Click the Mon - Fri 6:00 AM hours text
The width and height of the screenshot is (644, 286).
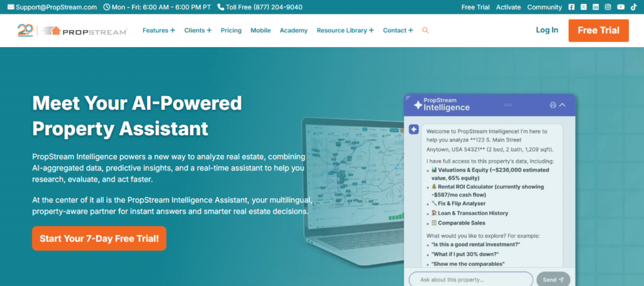161,7
